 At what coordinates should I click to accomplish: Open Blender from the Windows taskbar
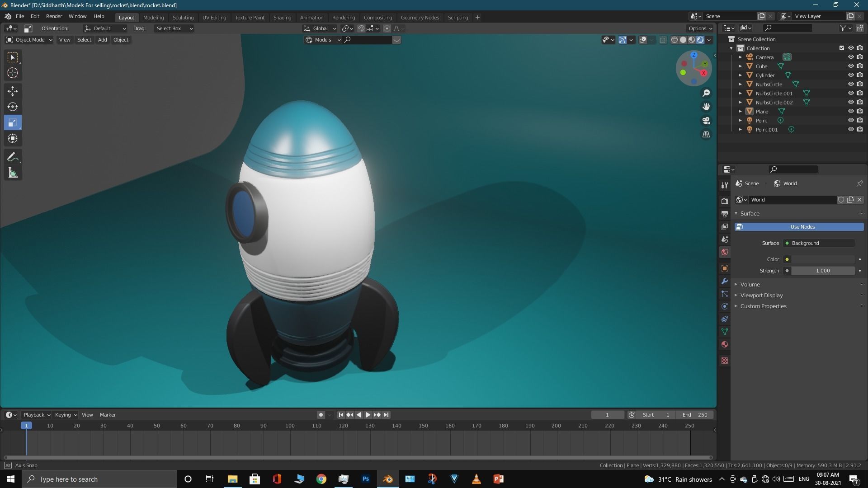tap(388, 479)
